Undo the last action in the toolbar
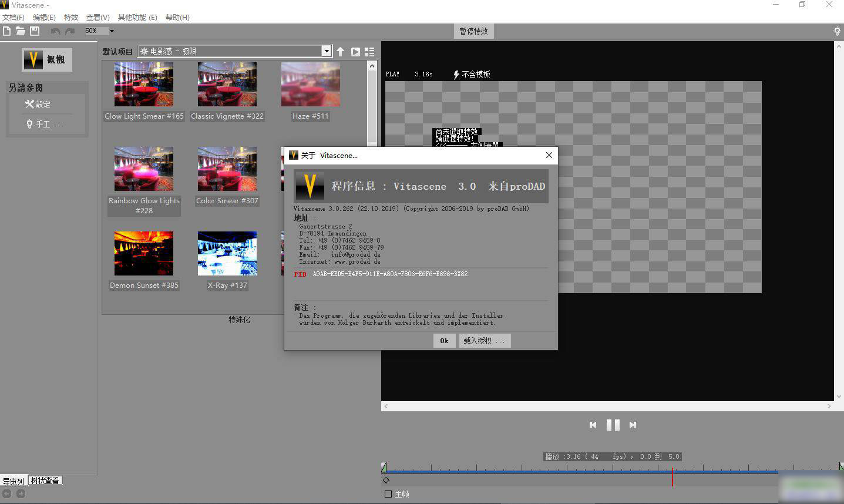 55,31
